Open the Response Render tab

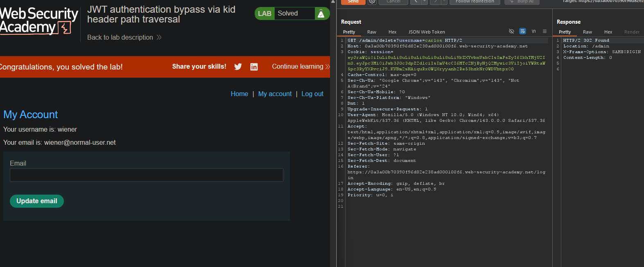coord(632,32)
